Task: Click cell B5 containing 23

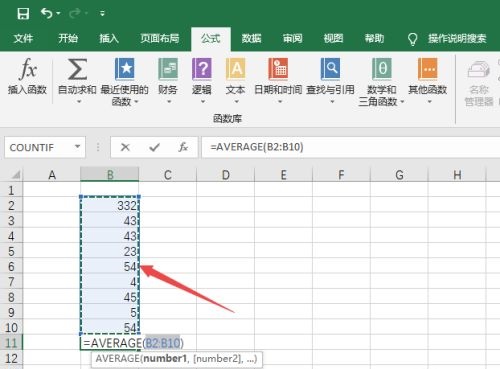Action: pyautogui.click(x=110, y=251)
